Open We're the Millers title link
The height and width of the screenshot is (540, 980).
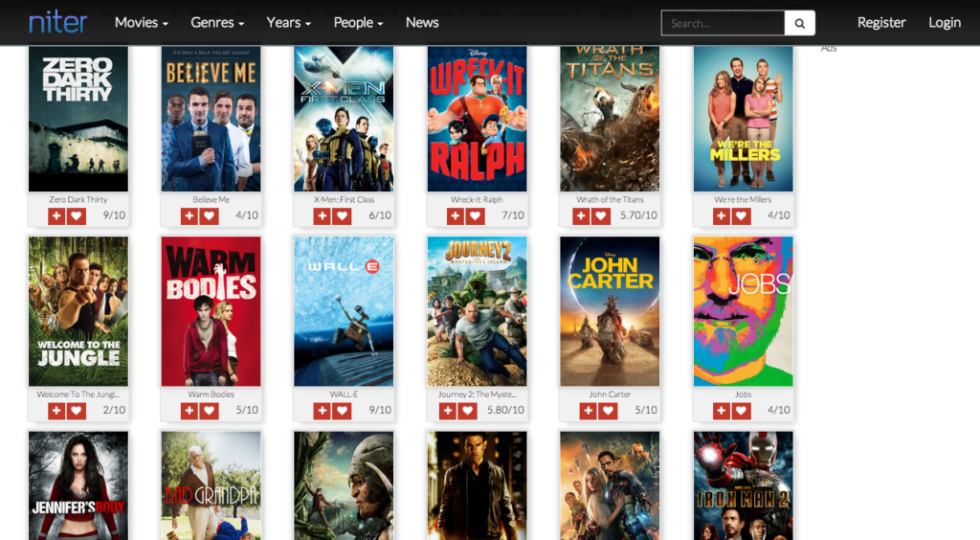[743, 200]
